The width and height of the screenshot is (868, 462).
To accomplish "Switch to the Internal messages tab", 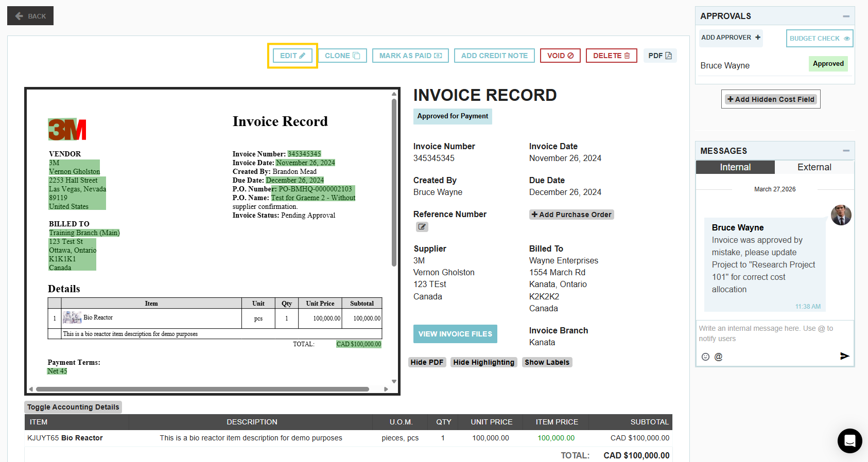I will [735, 167].
